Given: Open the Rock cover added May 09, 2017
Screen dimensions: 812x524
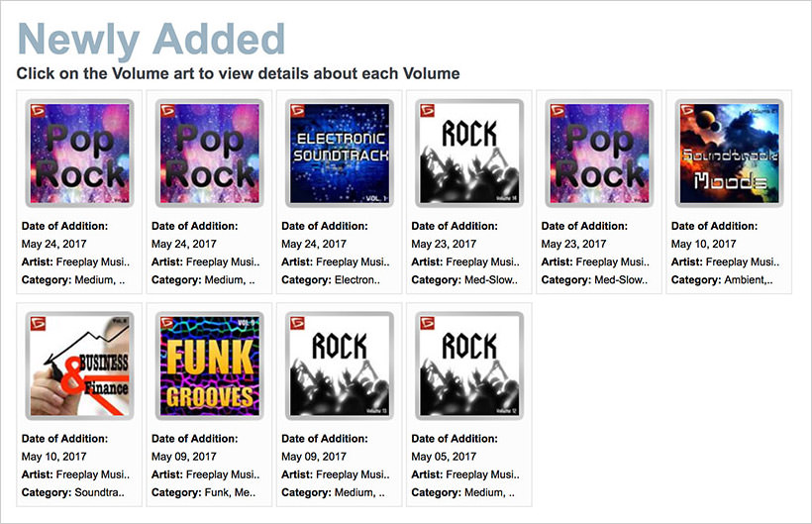Looking at the screenshot, I should [340, 366].
